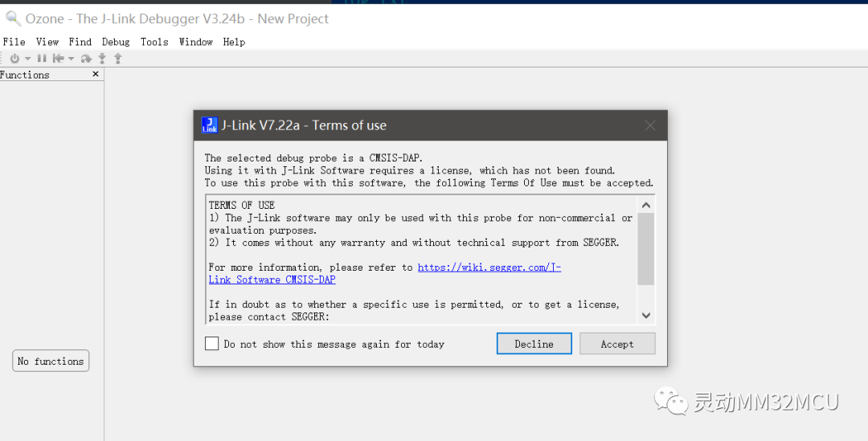Click the power (start debug) toolbar icon
The height and width of the screenshot is (441, 868).
[x=15, y=58]
